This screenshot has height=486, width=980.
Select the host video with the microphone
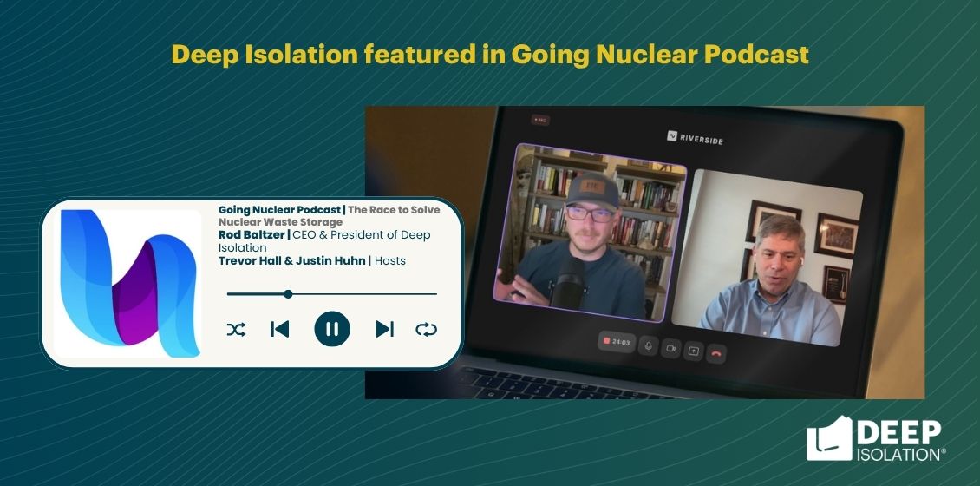point(589,232)
